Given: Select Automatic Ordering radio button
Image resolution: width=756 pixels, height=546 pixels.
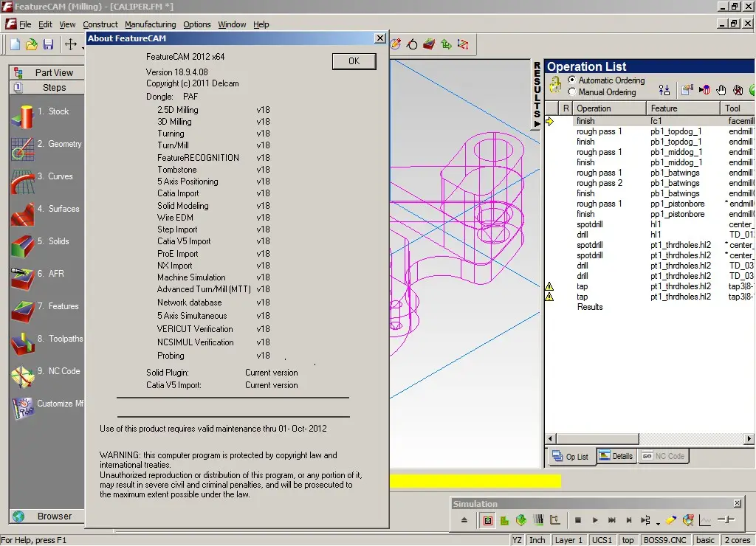Looking at the screenshot, I should 572,80.
